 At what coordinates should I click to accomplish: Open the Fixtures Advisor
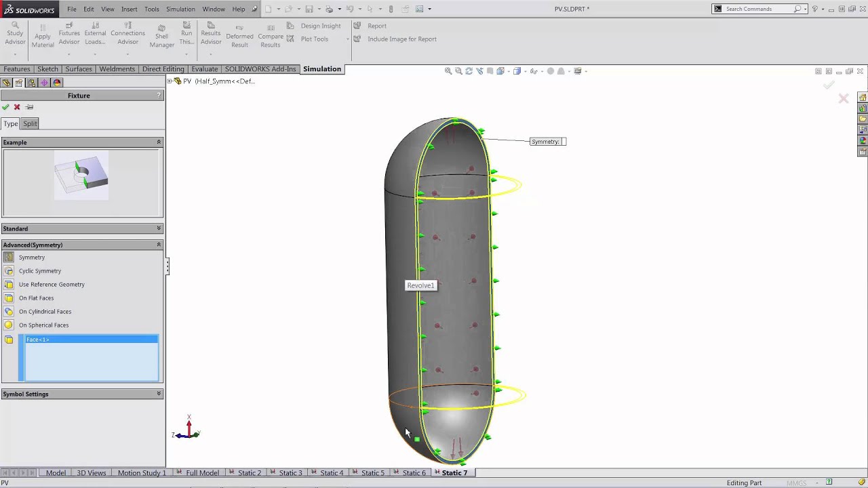click(69, 33)
